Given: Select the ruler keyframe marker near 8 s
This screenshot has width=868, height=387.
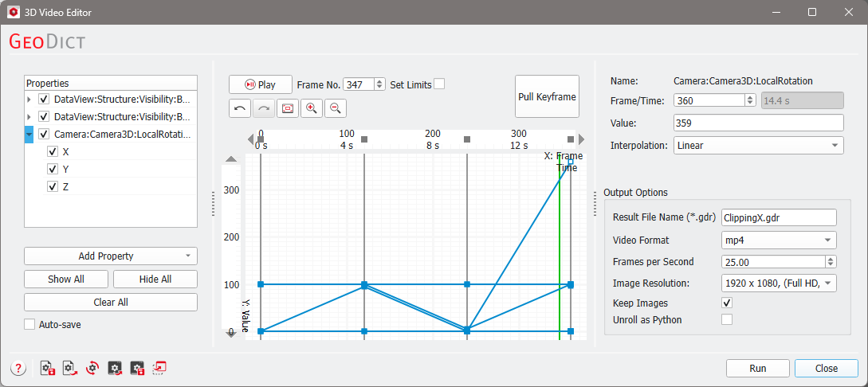Looking at the screenshot, I should pyautogui.click(x=466, y=139).
